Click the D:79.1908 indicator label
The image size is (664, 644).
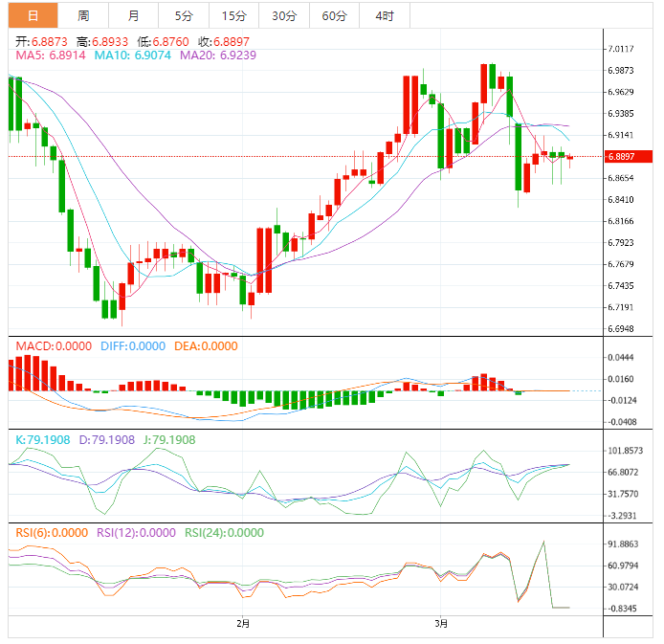pos(107,440)
